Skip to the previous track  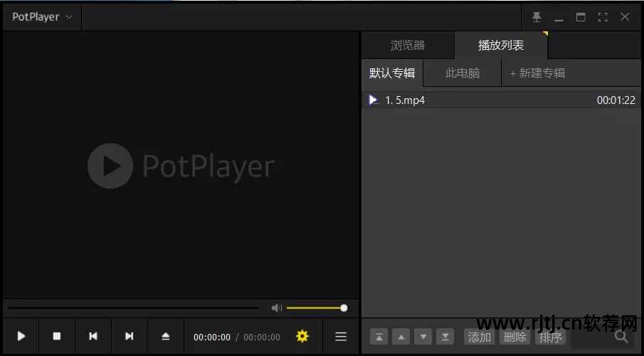(x=93, y=337)
